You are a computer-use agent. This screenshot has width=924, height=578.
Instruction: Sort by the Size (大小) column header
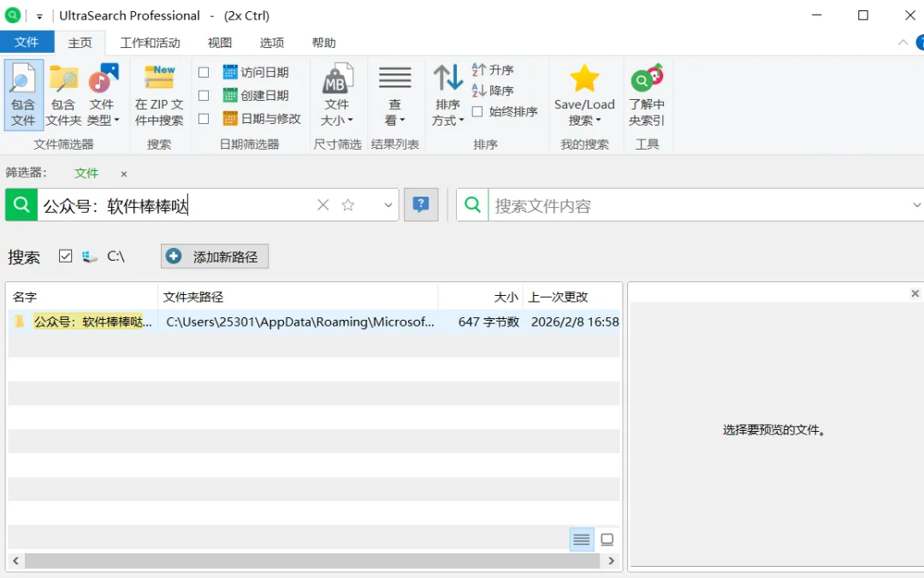click(480, 297)
